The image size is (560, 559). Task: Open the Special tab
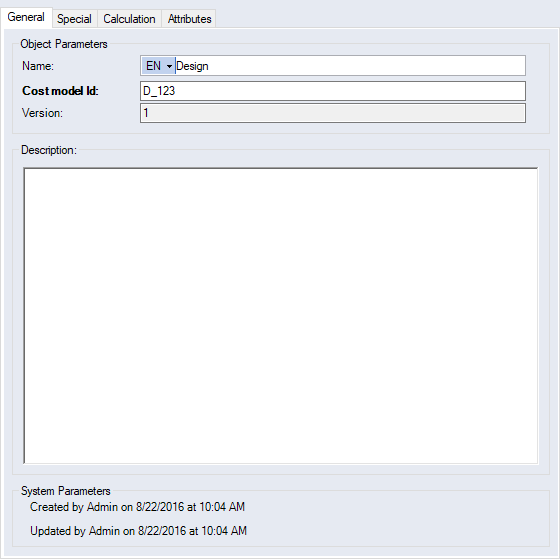point(74,19)
